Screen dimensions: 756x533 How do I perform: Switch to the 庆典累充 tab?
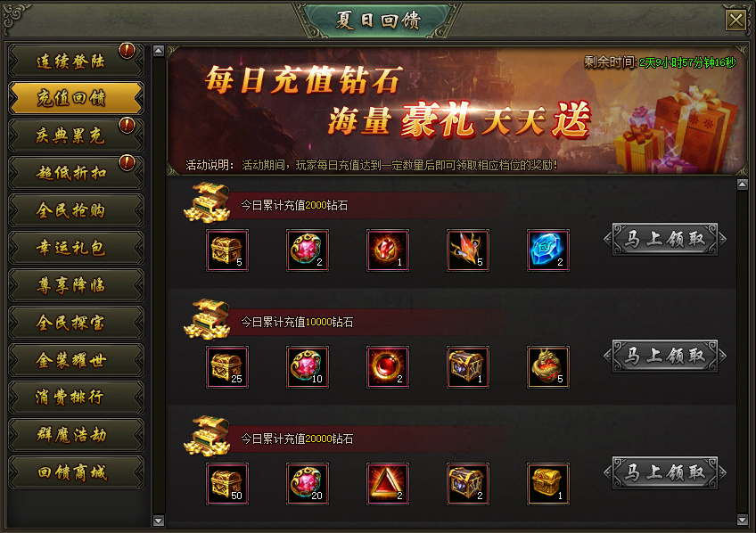pyautogui.click(x=76, y=135)
